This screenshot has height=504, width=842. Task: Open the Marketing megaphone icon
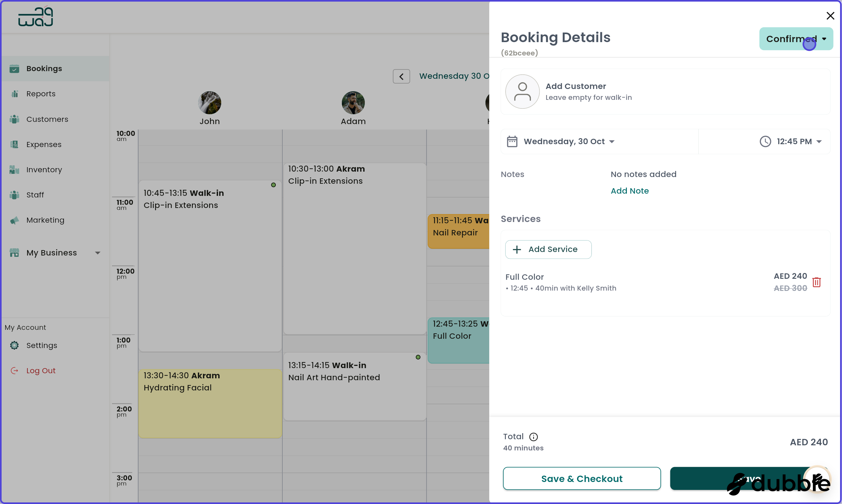14,220
